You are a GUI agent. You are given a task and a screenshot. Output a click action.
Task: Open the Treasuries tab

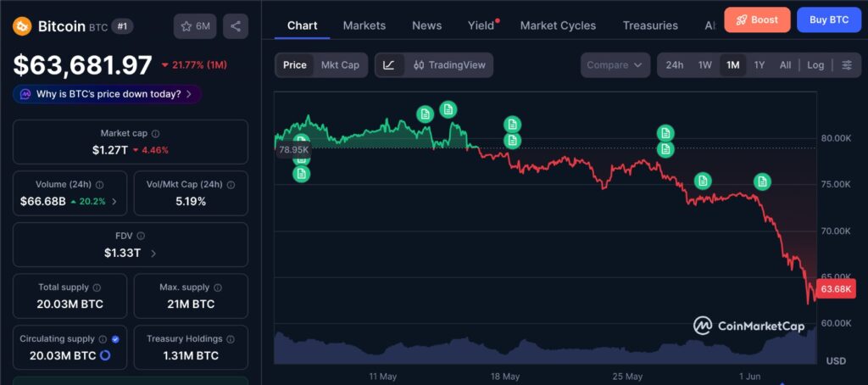click(x=650, y=25)
